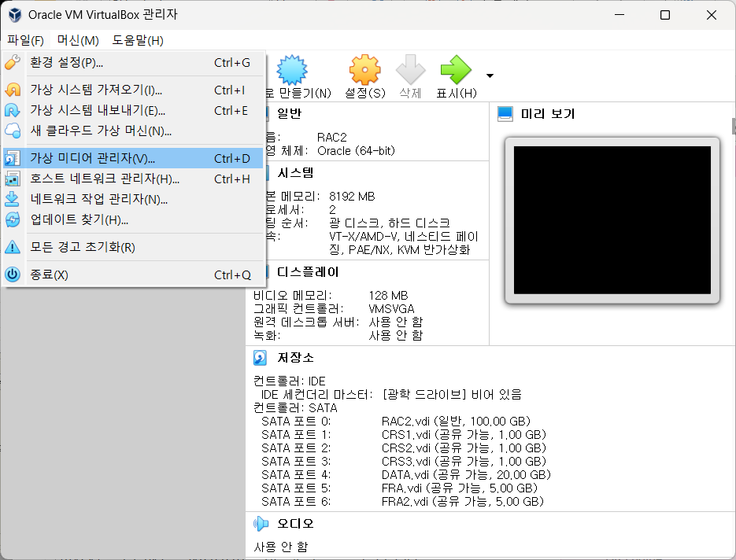Click [광학 드라이브] 비어 있음 entry
The image size is (736, 560).
coord(452,394)
